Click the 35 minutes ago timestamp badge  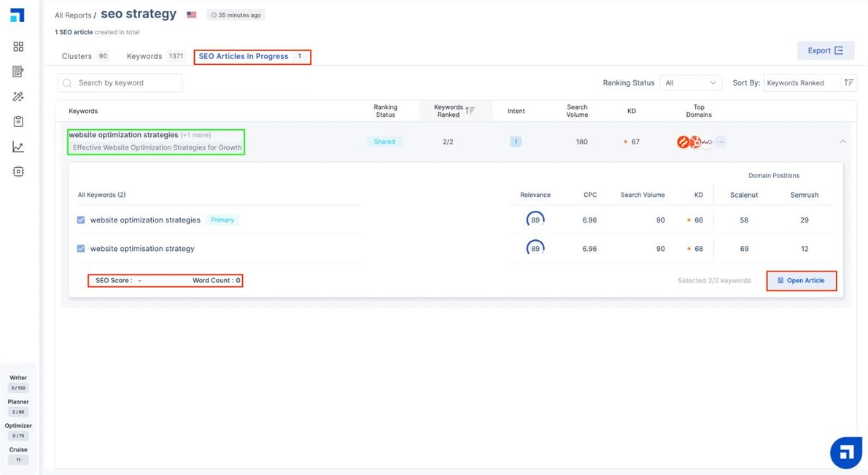(236, 15)
